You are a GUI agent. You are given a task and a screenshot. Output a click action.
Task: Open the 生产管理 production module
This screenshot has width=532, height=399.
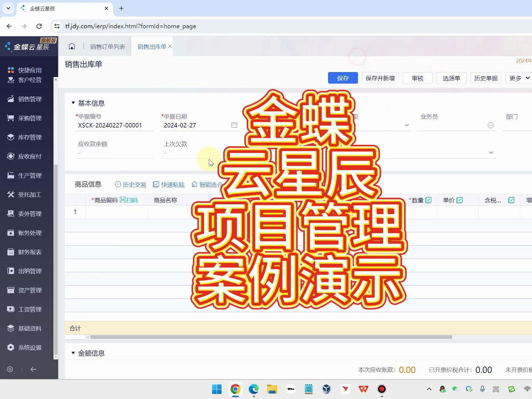25,175
